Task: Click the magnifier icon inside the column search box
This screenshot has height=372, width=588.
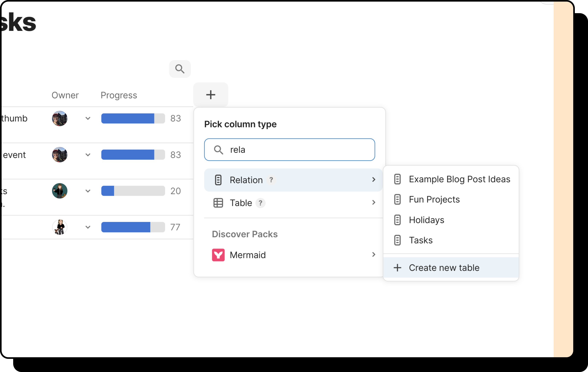Action: coord(219,150)
